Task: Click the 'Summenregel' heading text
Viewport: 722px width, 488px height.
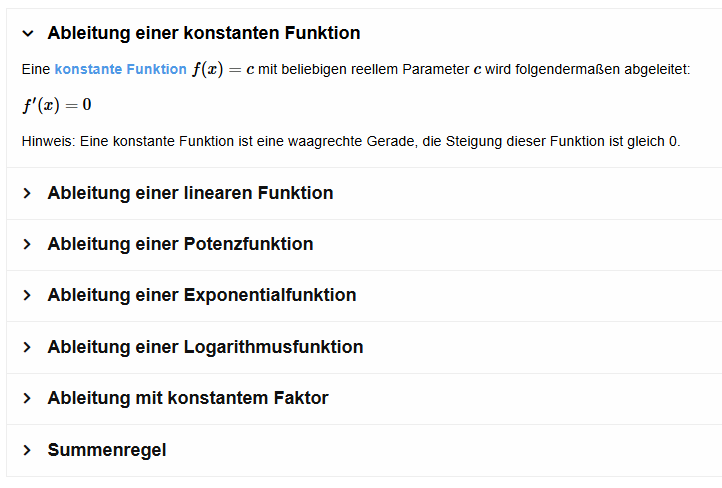Action: coord(107,450)
